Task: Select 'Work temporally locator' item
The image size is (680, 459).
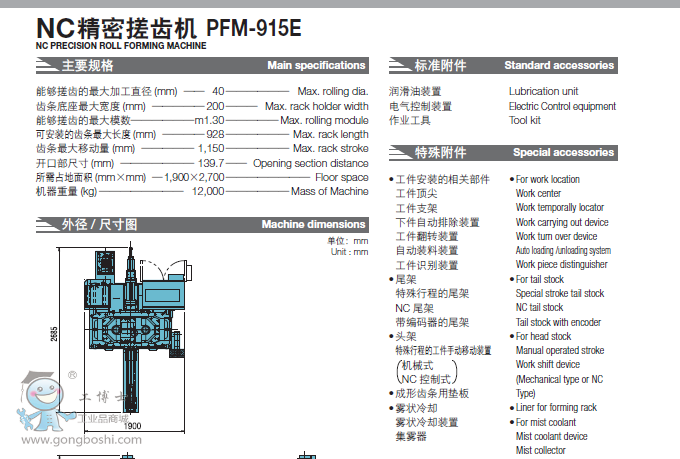Action: tap(560, 207)
